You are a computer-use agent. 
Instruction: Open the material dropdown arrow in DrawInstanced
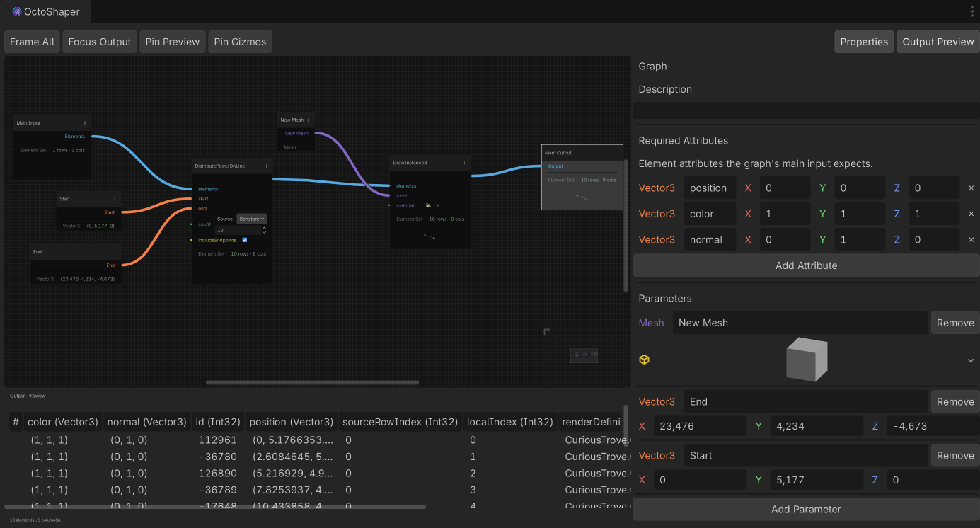(437, 205)
